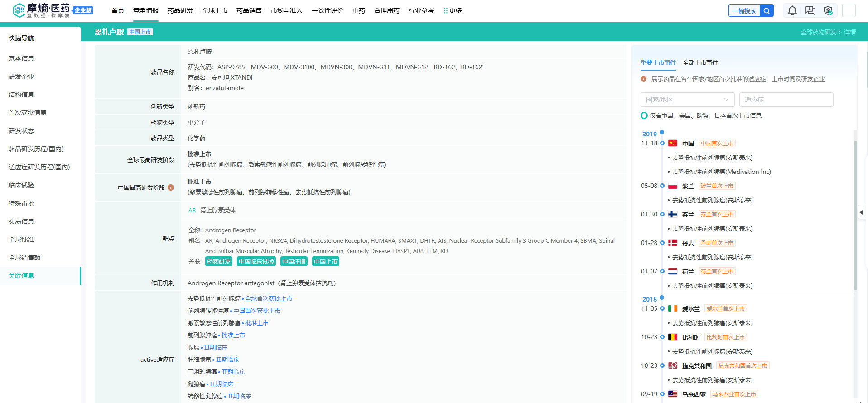The image size is (868, 403).
Task: Click the Ireland flag icon
Action: [x=673, y=308]
